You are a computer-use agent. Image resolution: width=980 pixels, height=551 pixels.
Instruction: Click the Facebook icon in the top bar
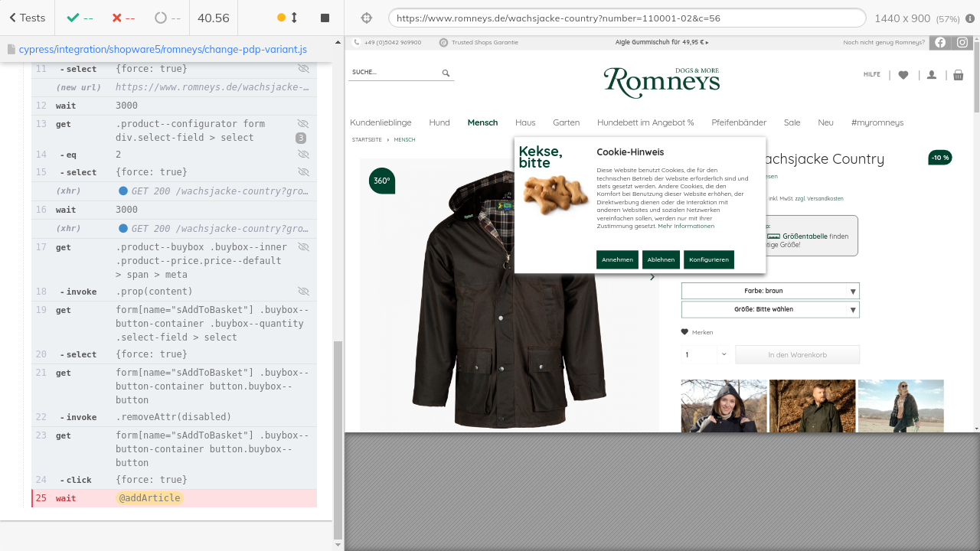(x=939, y=43)
